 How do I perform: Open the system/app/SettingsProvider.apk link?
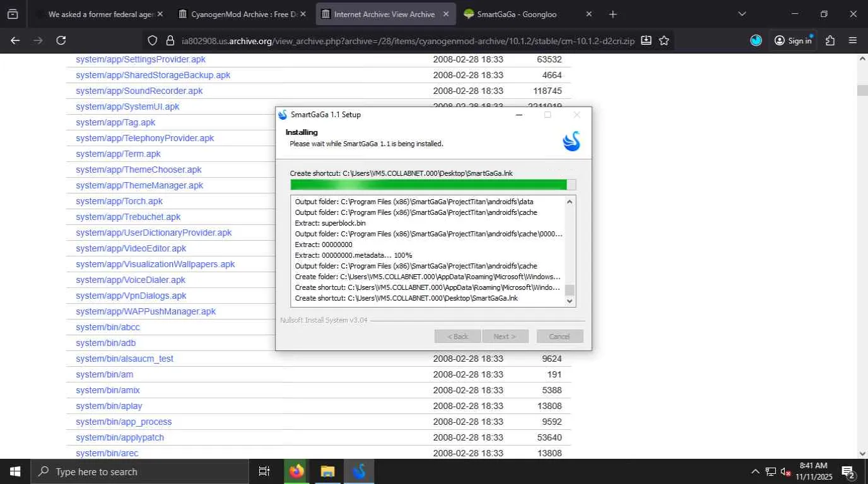pos(141,59)
